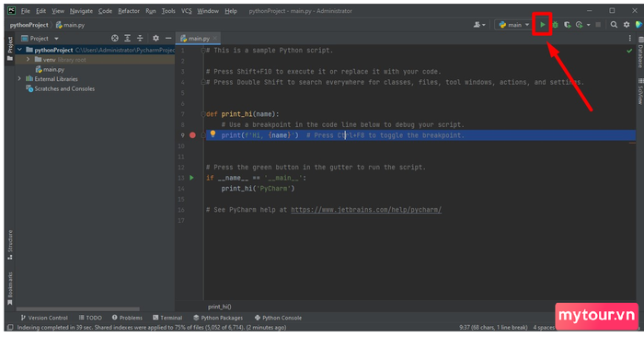Hide the Project tool window with minus icon

(168, 39)
